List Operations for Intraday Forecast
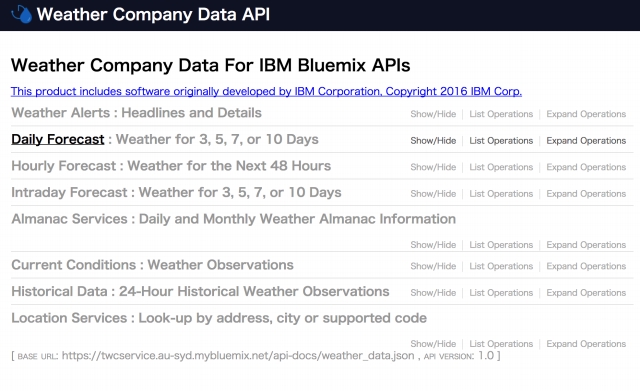640x391 pixels. pos(501,193)
